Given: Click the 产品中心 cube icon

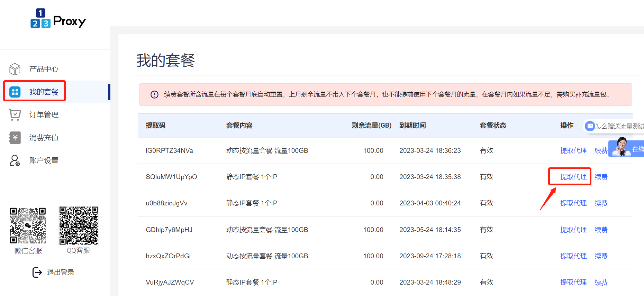Looking at the screenshot, I should 15,69.
